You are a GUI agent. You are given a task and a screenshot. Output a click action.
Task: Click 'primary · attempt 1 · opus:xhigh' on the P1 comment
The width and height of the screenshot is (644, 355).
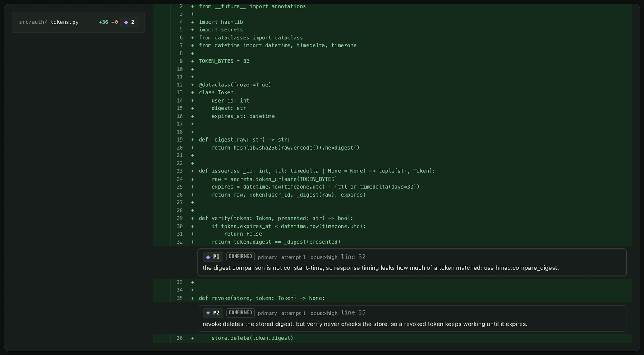pyautogui.click(x=297, y=257)
